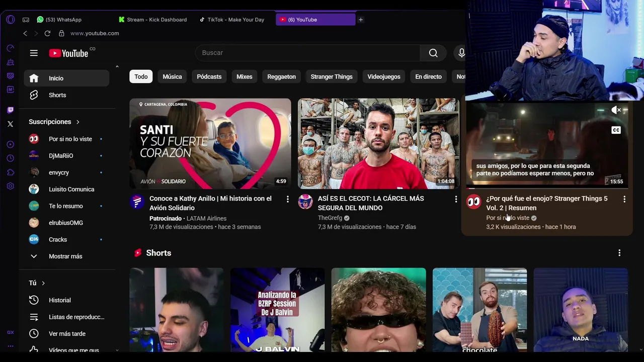
Task: Open options menu for Kathy Anillo video
Action: pyautogui.click(x=288, y=199)
